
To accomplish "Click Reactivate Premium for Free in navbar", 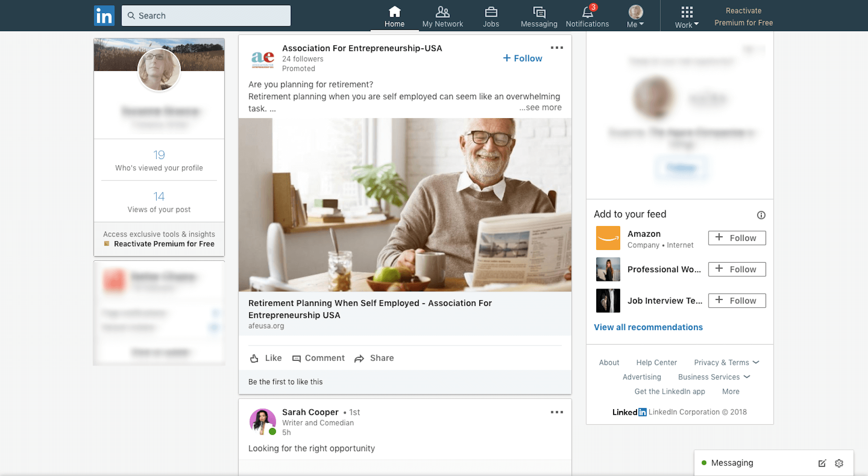I will click(744, 16).
